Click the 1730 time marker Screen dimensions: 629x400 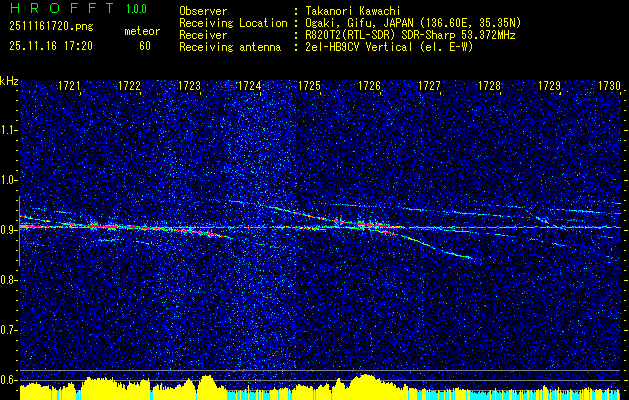tap(609, 85)
